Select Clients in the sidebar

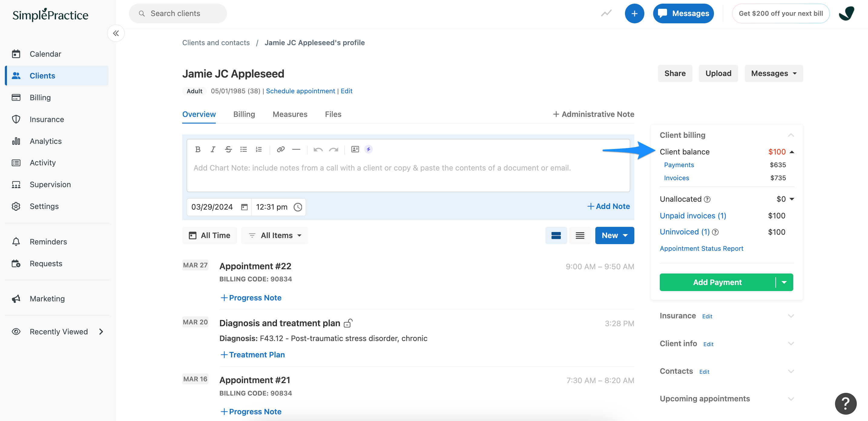pos(57,75)
